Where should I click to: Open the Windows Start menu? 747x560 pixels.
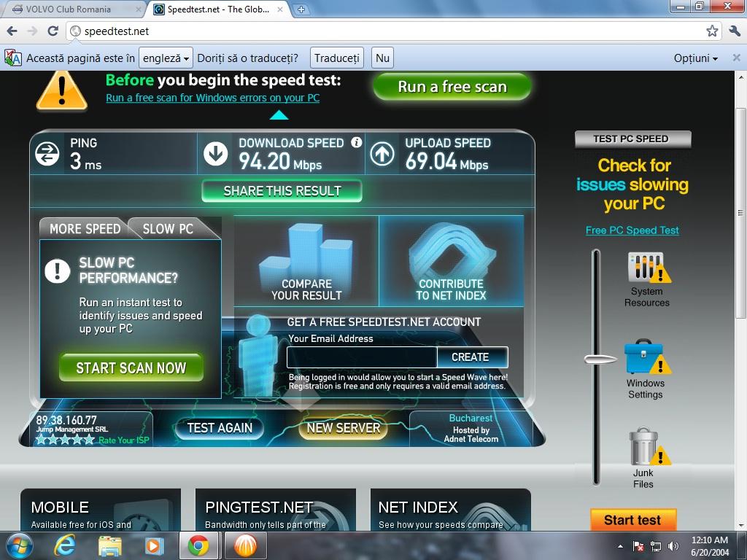pyautogui.click(x=18, y=545)
